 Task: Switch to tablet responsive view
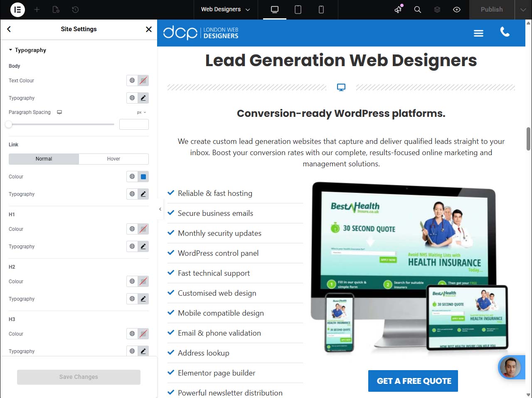point(298,10)
